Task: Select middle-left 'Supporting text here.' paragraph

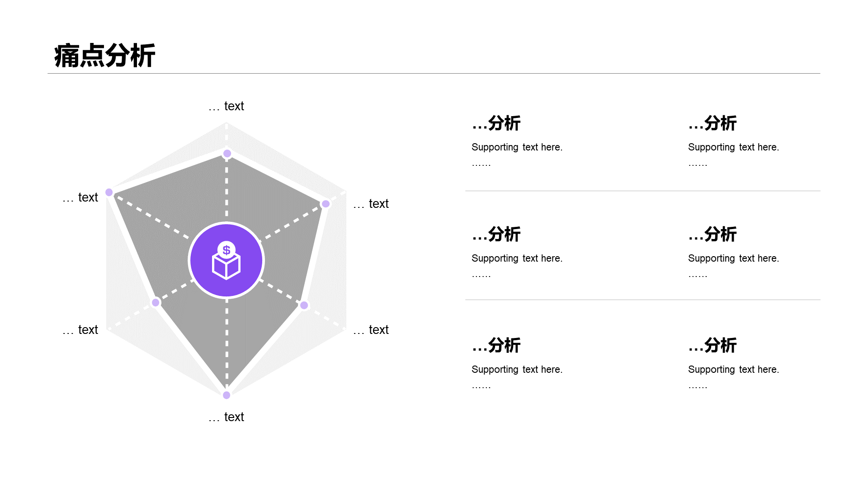Action: 517,258
